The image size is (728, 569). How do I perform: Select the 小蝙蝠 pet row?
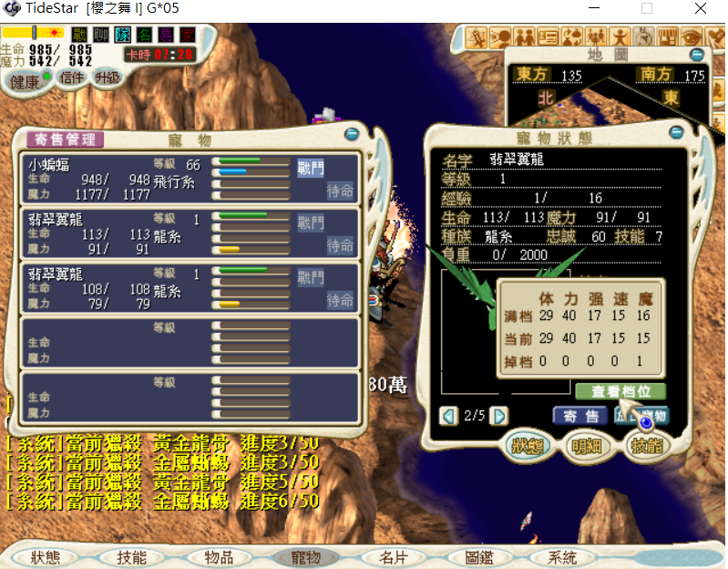[x=190, y=179]
